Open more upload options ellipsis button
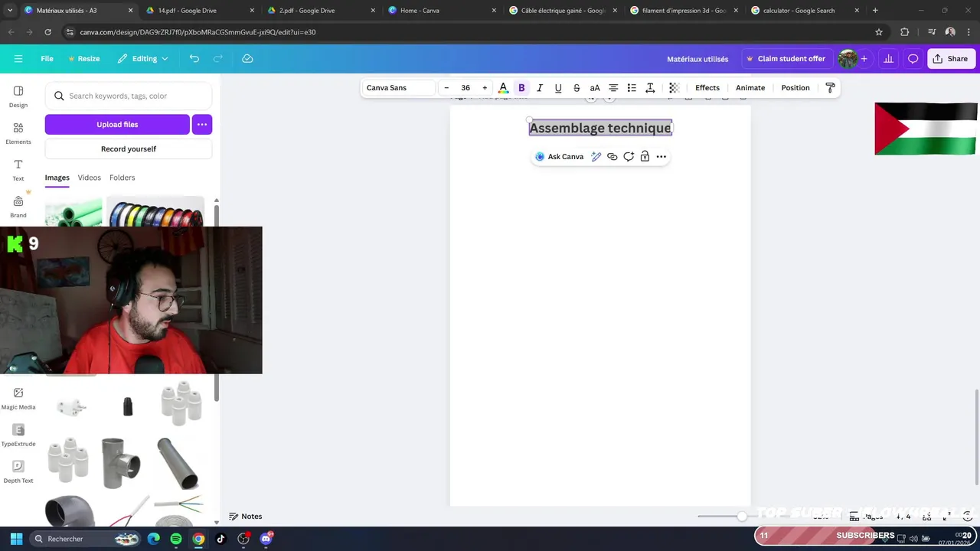This screenshot has height=551, width=980. pos(202,125)
